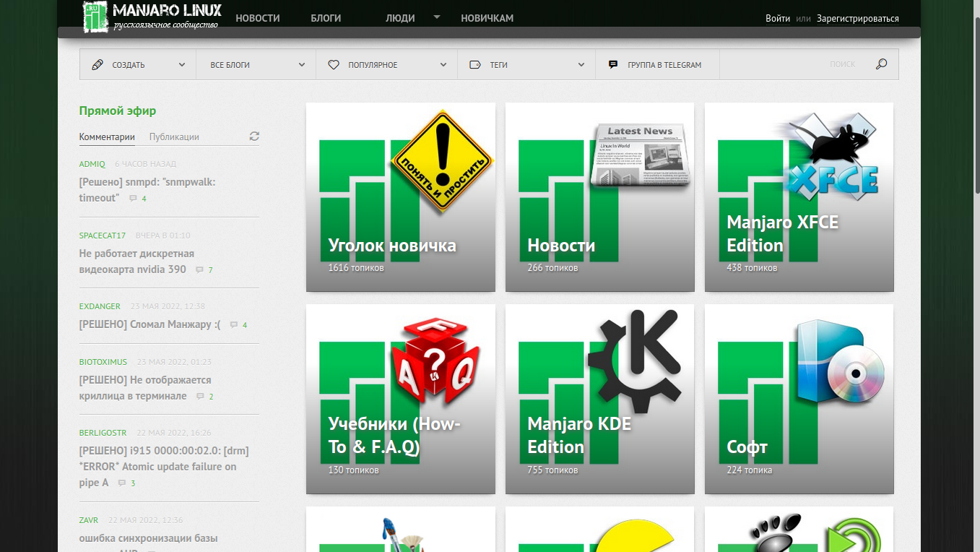The height and width of the screenshot is (552, 980).
Task: Click the Войти login link
Action: [x=778, y=19]
